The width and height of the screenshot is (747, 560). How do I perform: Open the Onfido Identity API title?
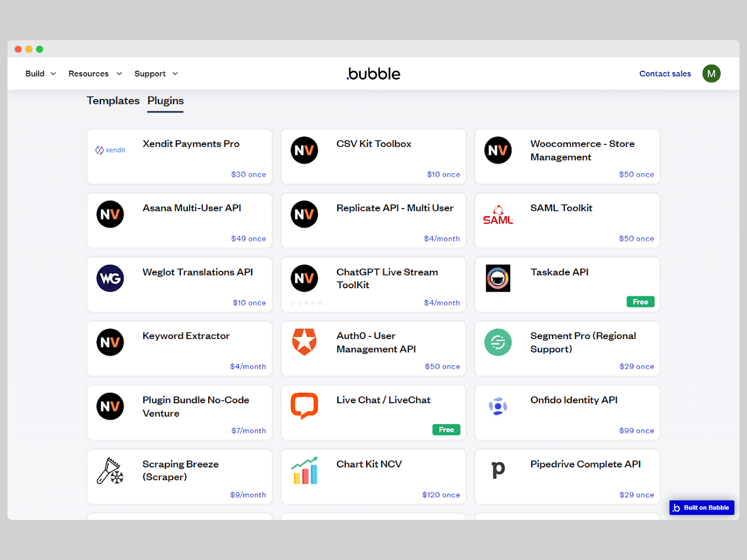[x=574, y=400]
